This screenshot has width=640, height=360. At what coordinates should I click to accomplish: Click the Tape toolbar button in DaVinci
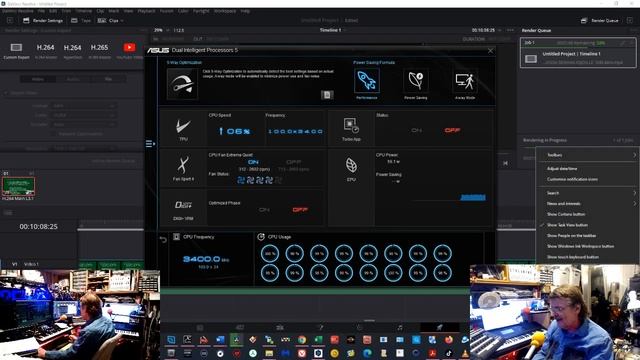pyautogui.click(x=81, y=20)
